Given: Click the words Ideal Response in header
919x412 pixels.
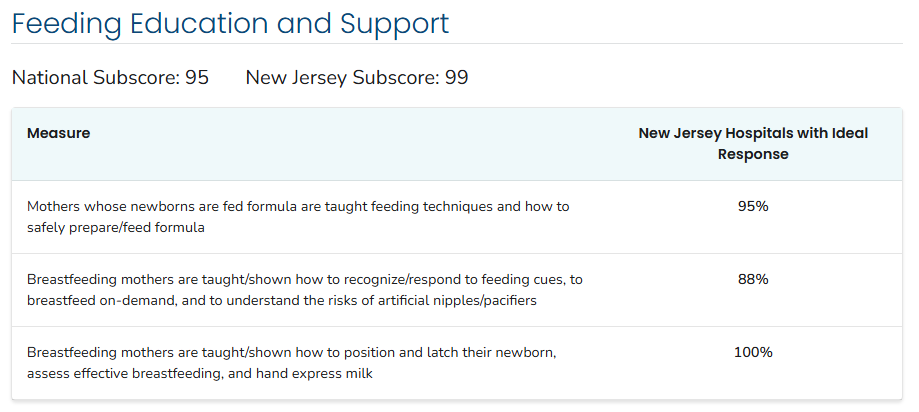Looking at the screenshot, I should coord(752,155).
